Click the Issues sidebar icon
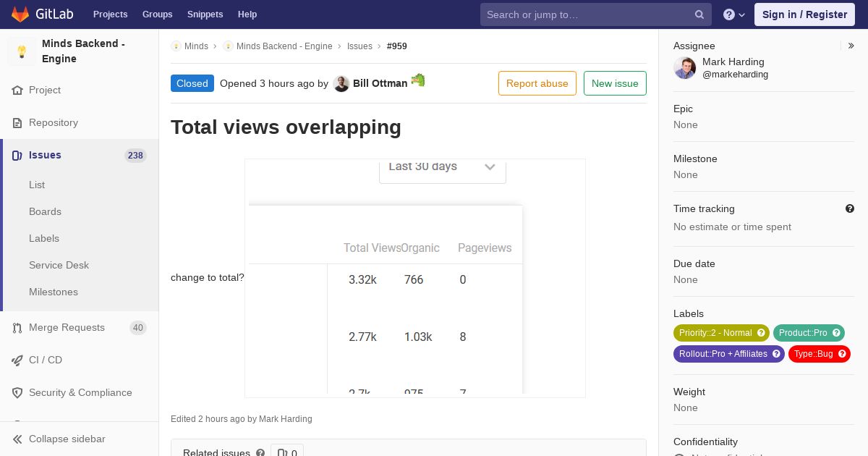 point(17,155)
